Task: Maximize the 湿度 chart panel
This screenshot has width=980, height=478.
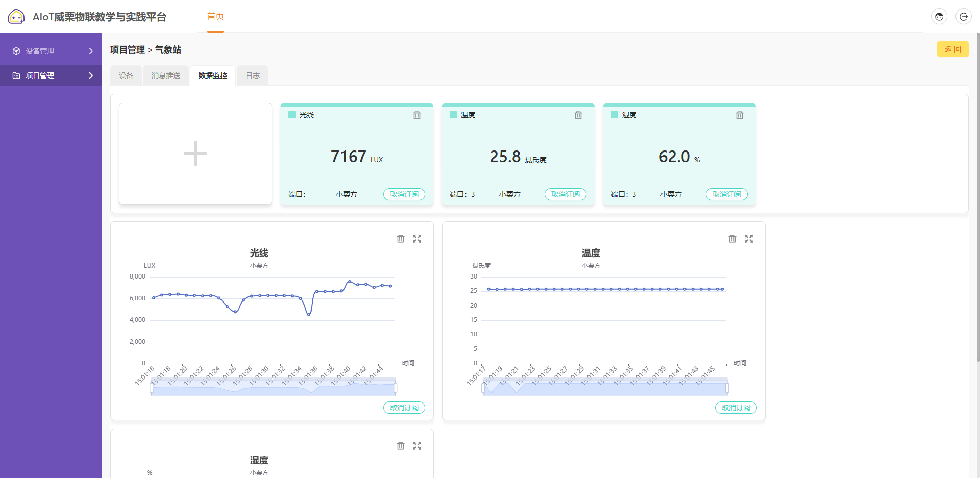Action: point(417,446)
